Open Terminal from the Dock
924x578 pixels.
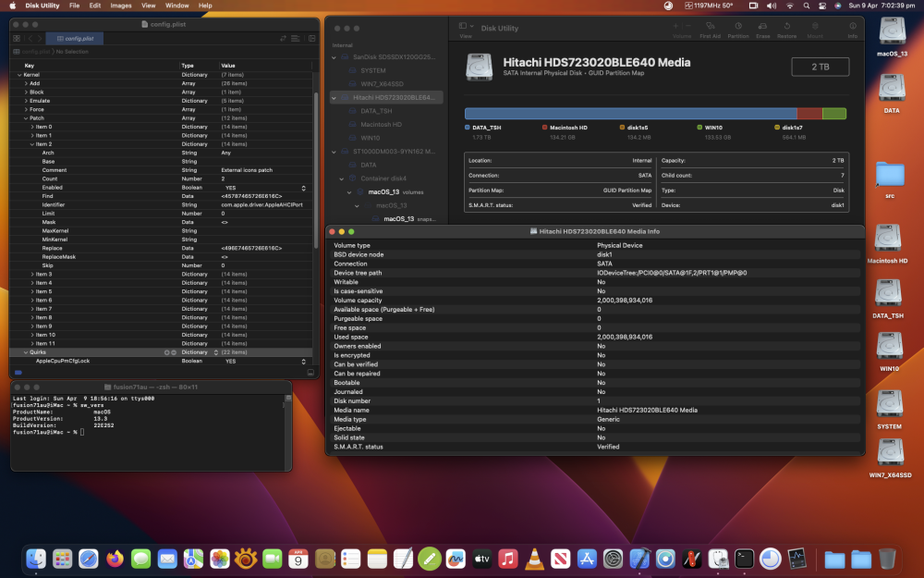pyautogui.click(x=744, y=558)
